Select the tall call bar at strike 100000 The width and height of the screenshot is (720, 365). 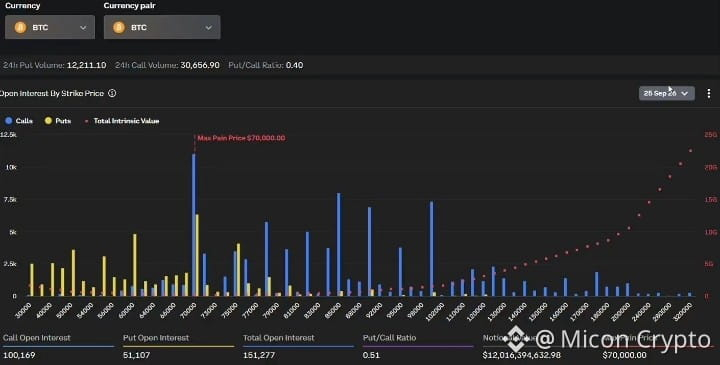tap(432, 248)
